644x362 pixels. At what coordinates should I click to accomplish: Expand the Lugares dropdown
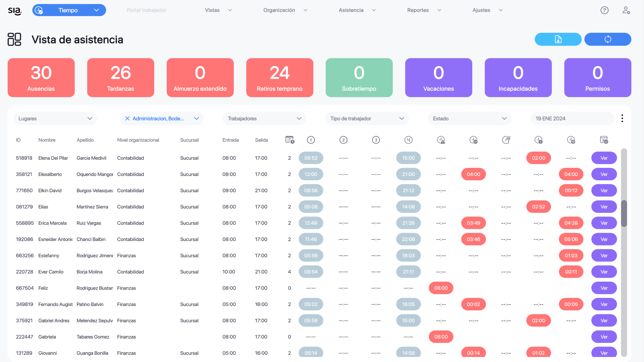pyautogui.click(x=55, y=118)
